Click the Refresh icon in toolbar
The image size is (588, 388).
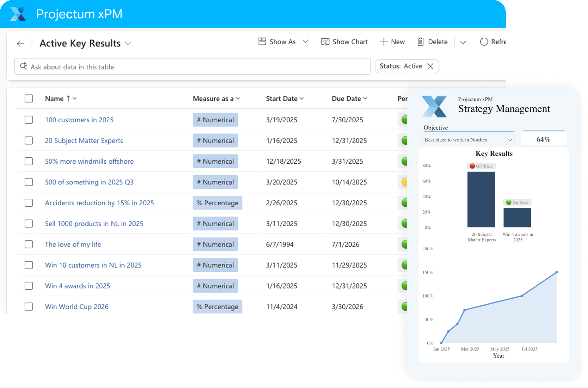(x=484, y=42)
